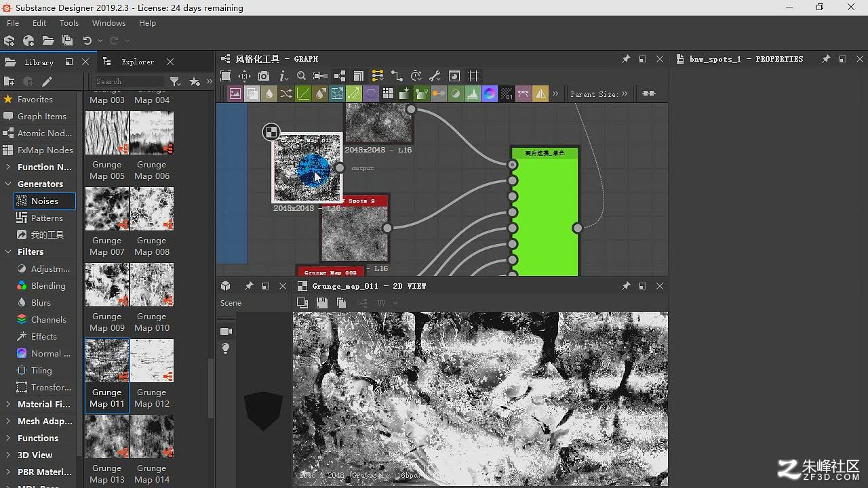Open the Scene menu in 3D view
Screen dimensions: 868x488
click(x=231, y=303)
